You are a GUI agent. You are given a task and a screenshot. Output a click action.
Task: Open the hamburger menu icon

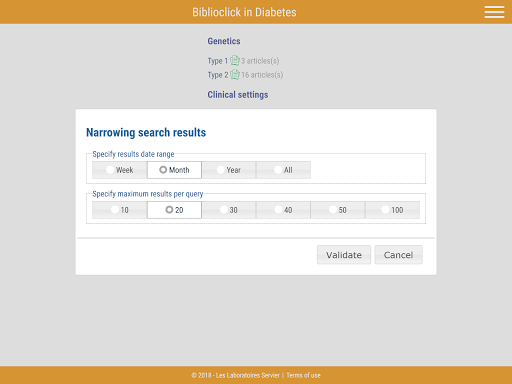click(x=494, y=12)
